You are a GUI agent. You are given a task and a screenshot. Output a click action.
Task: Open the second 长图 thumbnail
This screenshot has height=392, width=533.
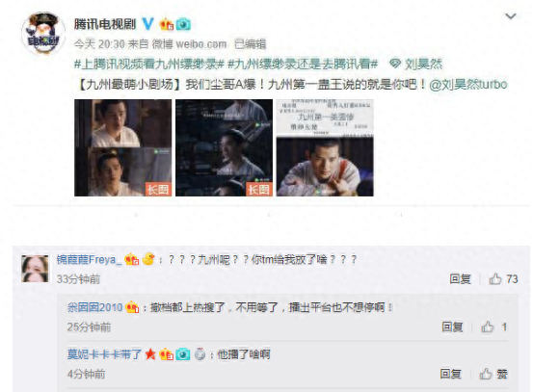click(x=224, y=147)
